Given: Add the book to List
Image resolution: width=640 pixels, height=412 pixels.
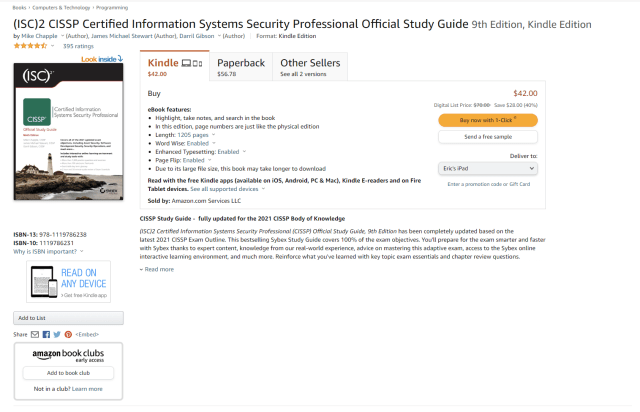Looking at the screenshot, I should click(68, 318).
